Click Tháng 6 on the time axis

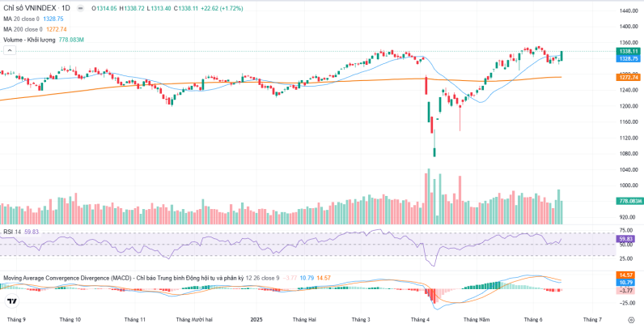533,319
